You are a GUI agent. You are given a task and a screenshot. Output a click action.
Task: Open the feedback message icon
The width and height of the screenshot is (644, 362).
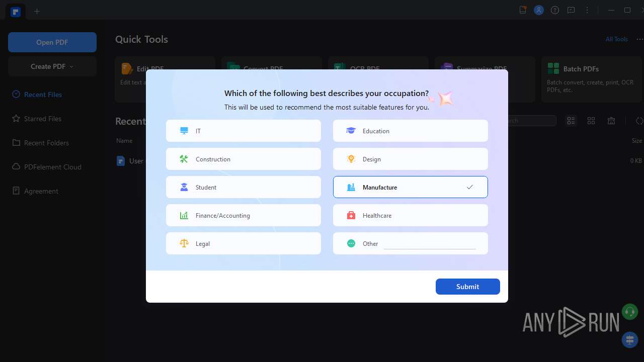[x=571, y=10]
